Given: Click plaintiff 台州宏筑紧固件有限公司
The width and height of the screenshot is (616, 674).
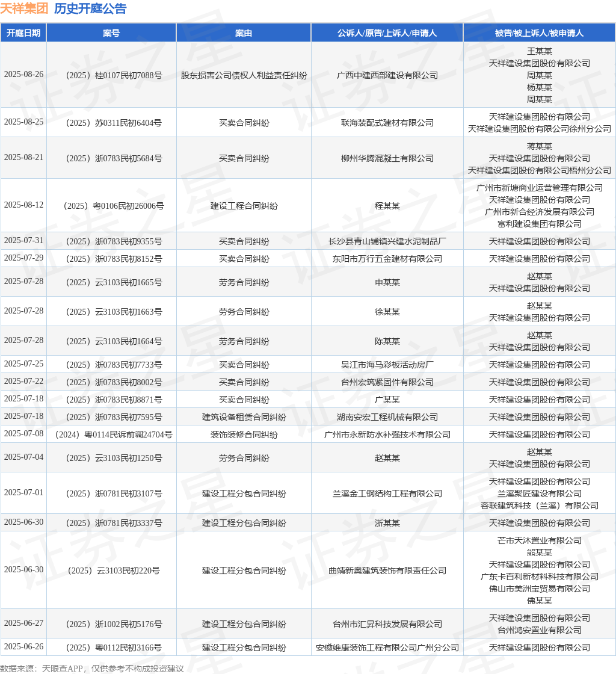Looking at the screenshot, I should [387, 383].
